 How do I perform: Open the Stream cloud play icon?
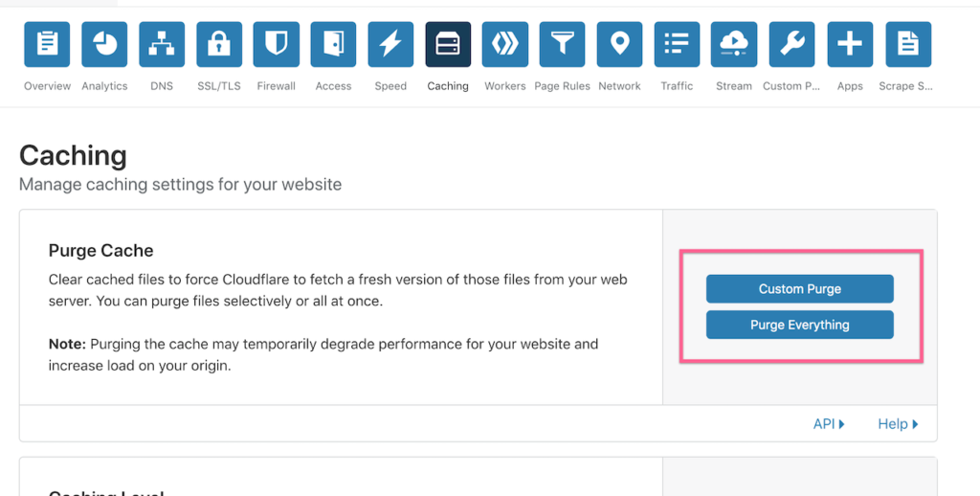(734, 44)
